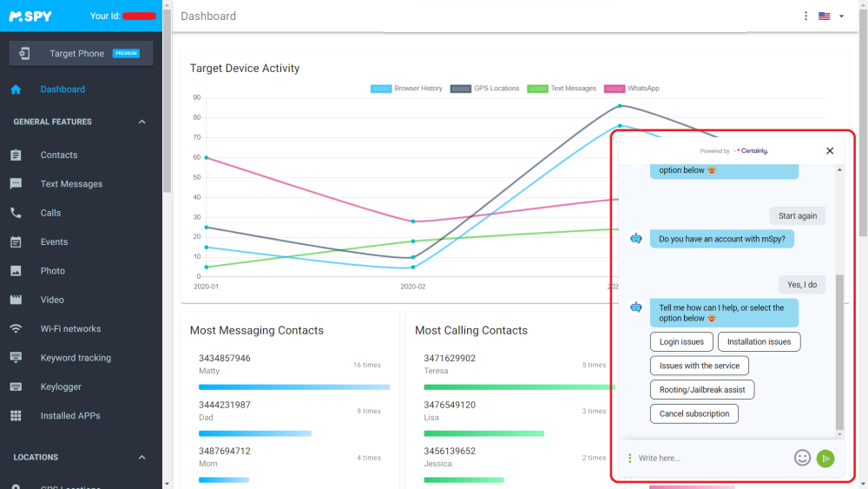Send the chat message with green arrow
Viewport: 868px width, 489px height.
point(825,458)
